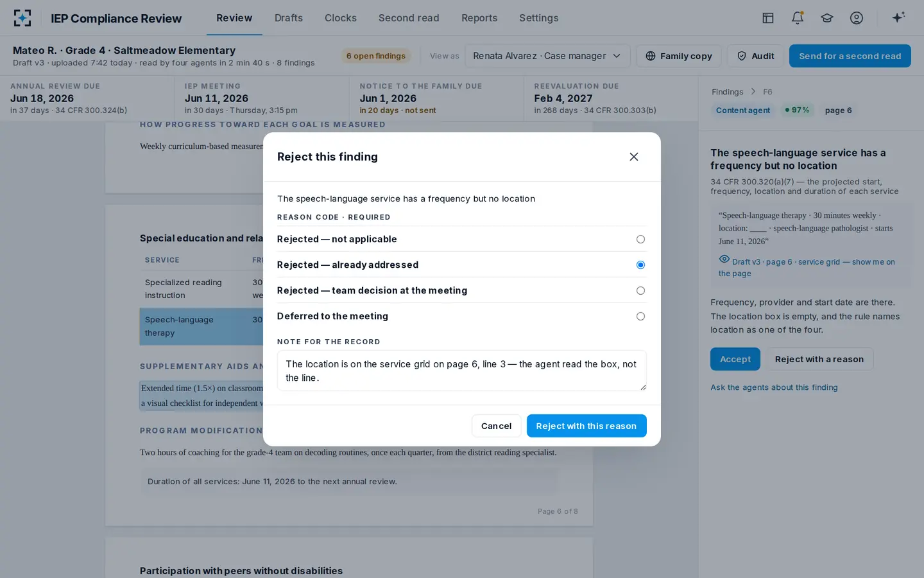
Task: Click the IEP Meeting Jun 11, 2026 date
Action: coord(216,98)
